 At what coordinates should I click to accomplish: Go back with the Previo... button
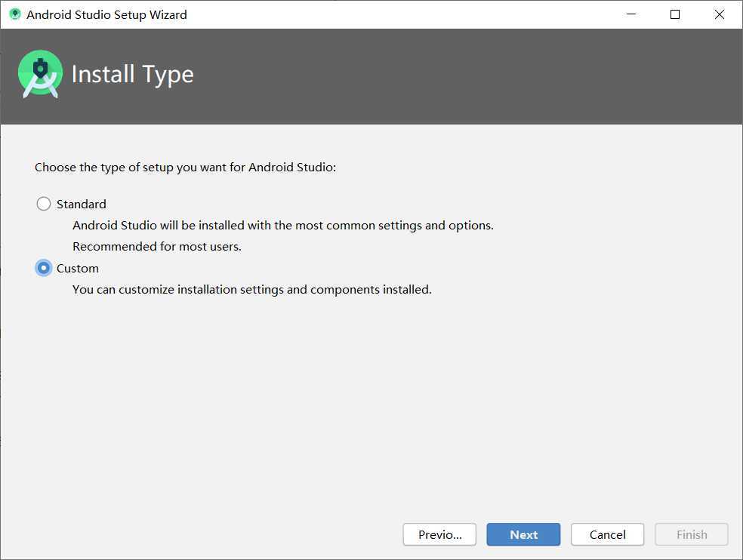coord(439,535)
